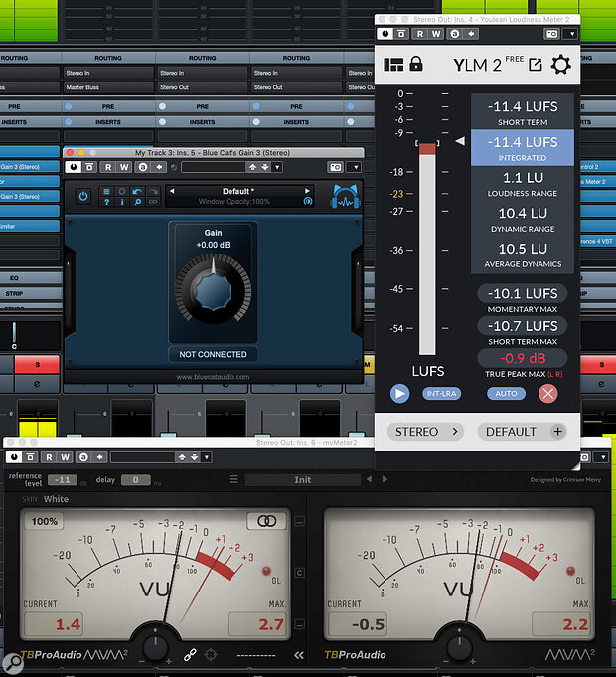
Task: Click the +0.00 dB gain value
Action: coord(213,245)
